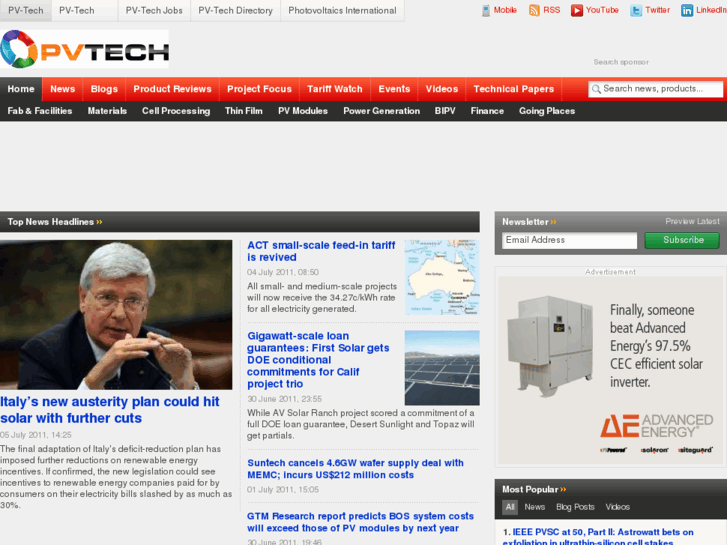Select Finance category
727x545 pixels.
coord(487,111)
